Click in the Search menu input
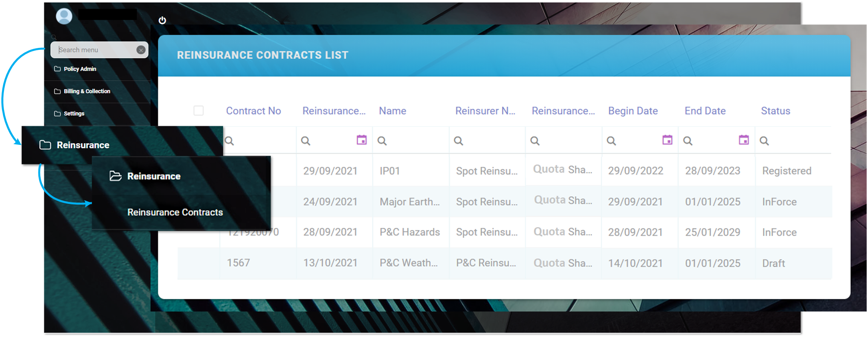Image resolution: width=868 pixels, height=338 pixels. [96, 50]
